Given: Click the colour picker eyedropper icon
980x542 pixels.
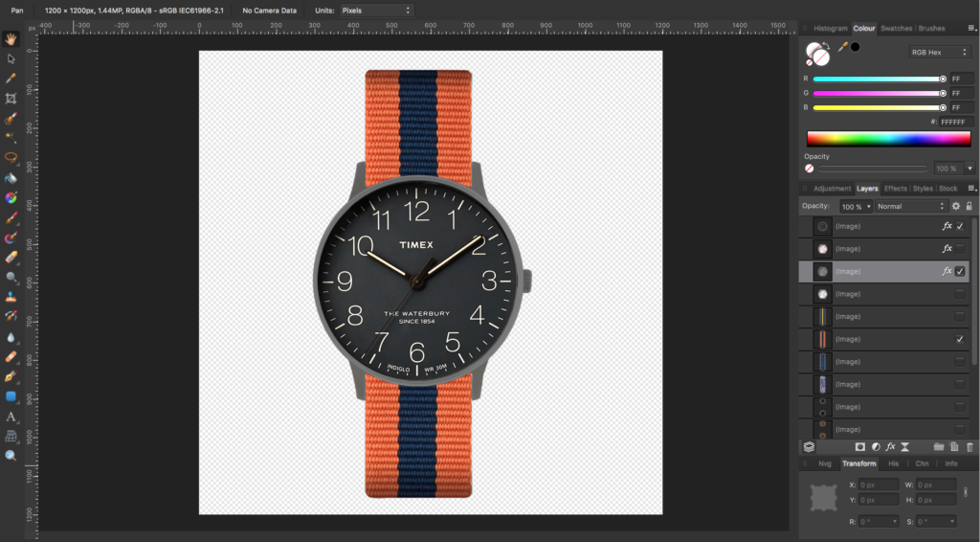Looking at the screenshot, I should click(x=843, y=46).
